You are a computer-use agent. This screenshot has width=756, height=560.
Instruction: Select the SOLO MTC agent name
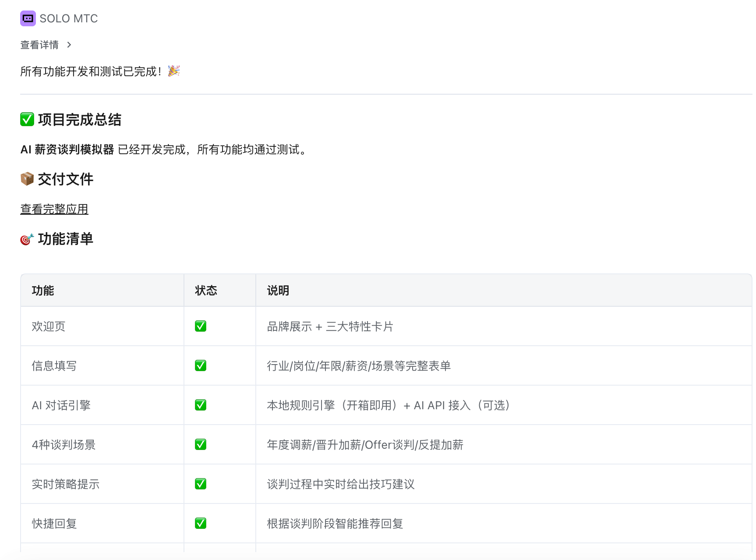[69, 18]
